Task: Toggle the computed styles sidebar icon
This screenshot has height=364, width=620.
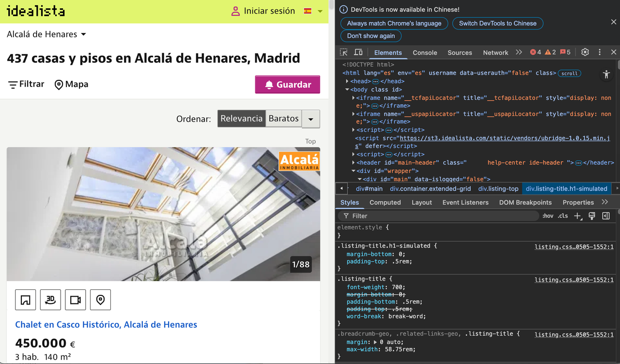Action: pos(606,216)
